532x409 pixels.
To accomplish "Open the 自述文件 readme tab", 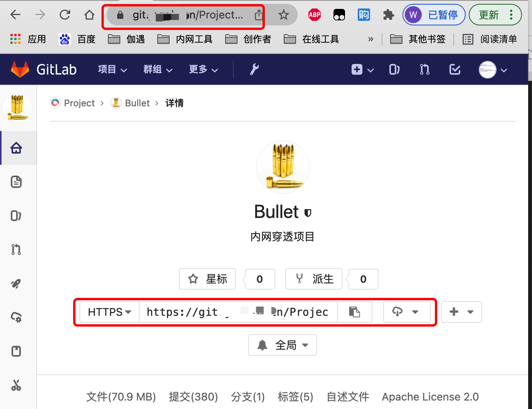I will click(348, 397).
